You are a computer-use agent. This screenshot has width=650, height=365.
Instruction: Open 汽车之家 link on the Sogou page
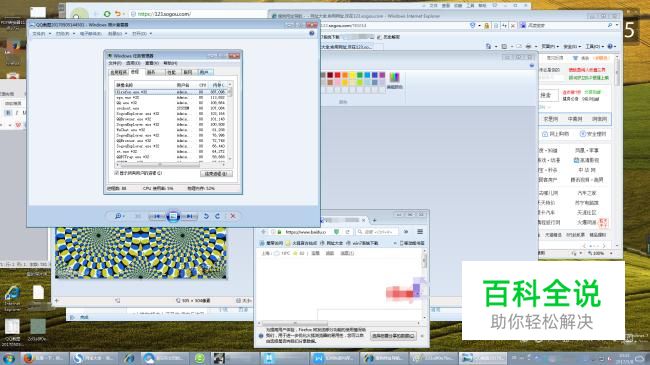pyautogui.click(x=587, y=193)
